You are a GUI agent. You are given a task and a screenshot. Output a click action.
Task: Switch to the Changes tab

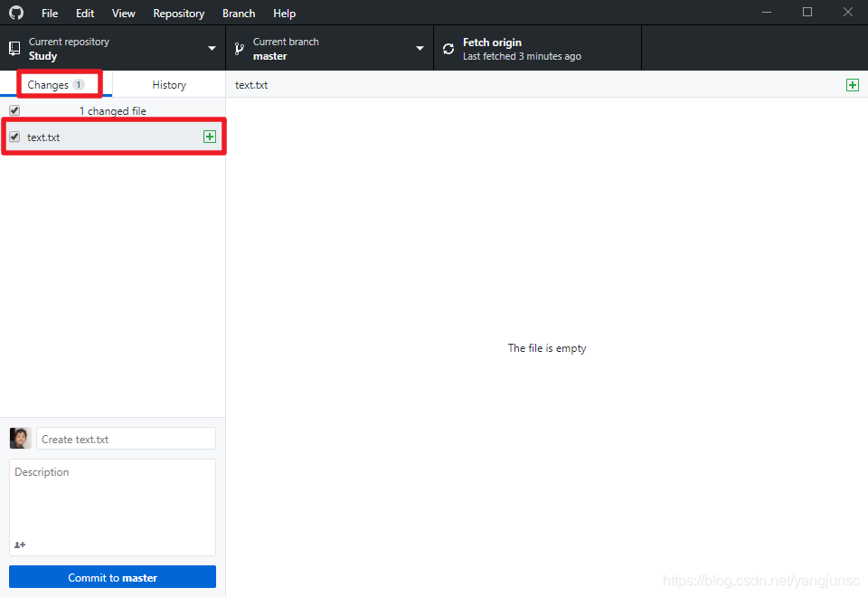[x=56, y=85]
